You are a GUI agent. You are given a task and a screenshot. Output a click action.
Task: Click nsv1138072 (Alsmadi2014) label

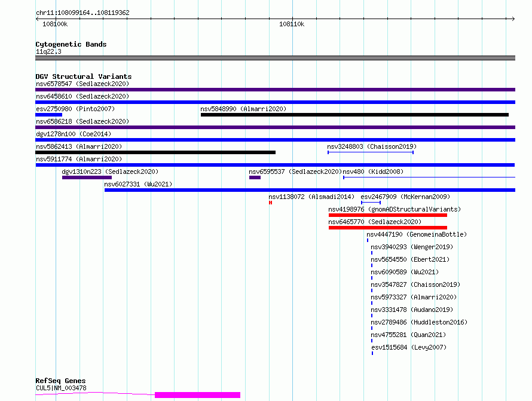click(x=311, y=197)
